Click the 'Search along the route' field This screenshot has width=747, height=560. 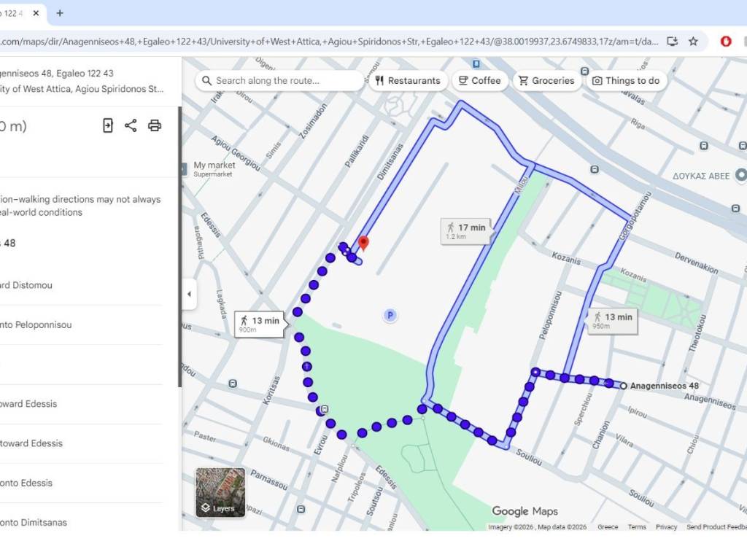pos(285,81)
